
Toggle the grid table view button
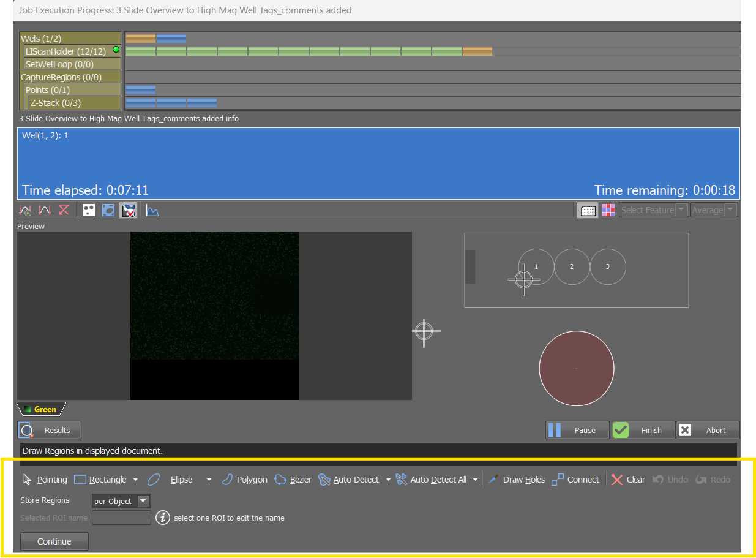[x=588, y=210]
